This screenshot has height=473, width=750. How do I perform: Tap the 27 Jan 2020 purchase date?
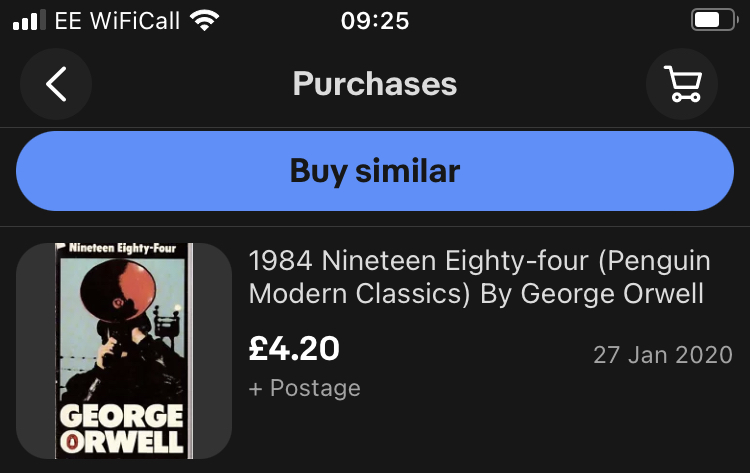point(662,355)
